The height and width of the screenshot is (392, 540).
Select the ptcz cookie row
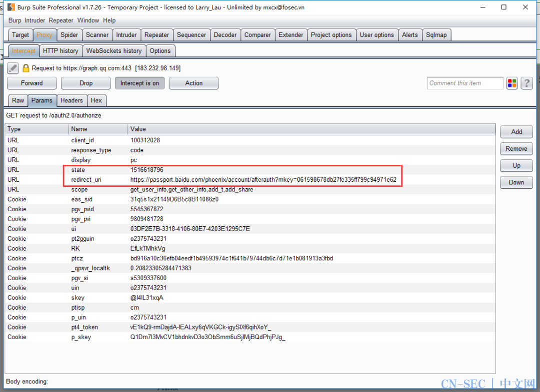tap(250, 258)
